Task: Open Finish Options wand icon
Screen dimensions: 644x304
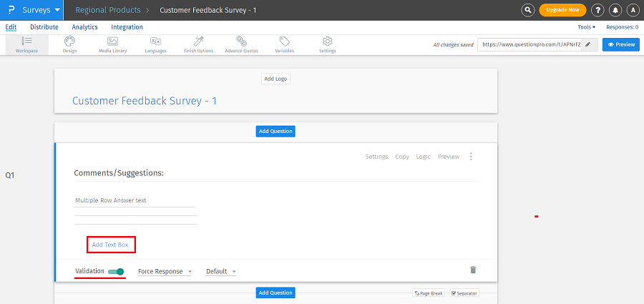Action: click(198, 41)
